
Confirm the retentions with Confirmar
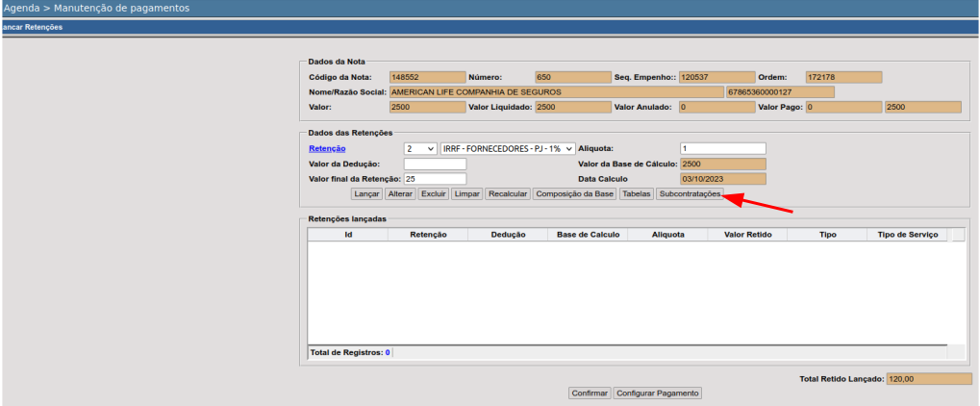[x=590, y=393]
